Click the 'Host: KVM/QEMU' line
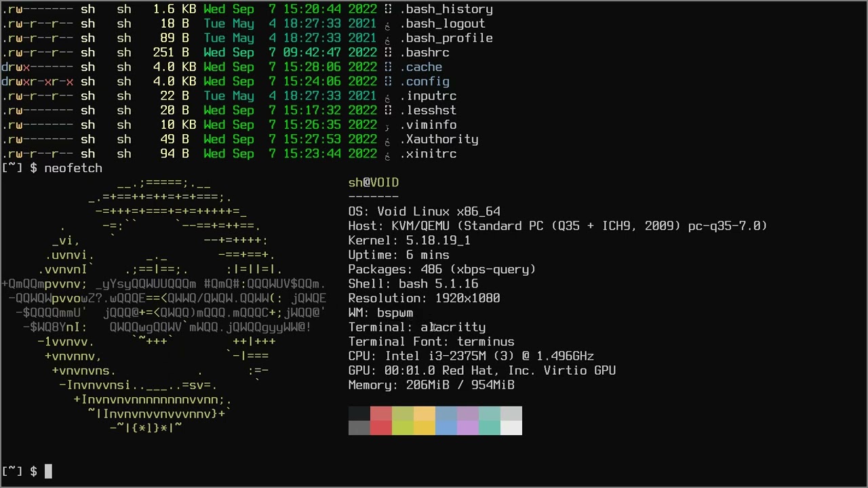 557,226
